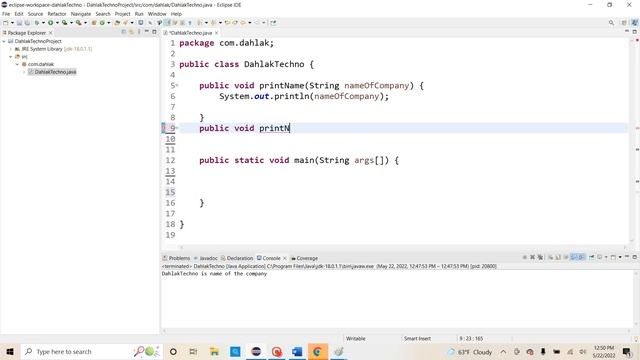Minimize the editor area

(x=627, y=31)
